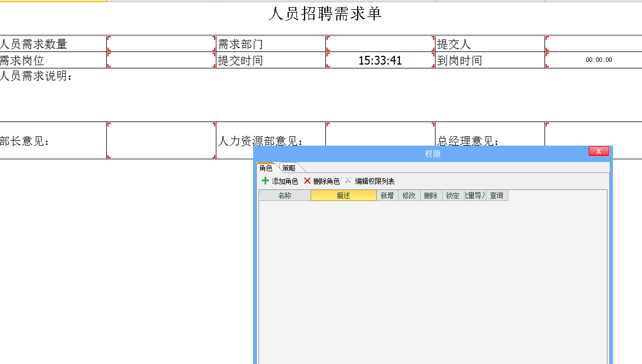Click the 编辑权限列表 button label
This screenshot has width=642, height=364.
click(x=375, y=181)
